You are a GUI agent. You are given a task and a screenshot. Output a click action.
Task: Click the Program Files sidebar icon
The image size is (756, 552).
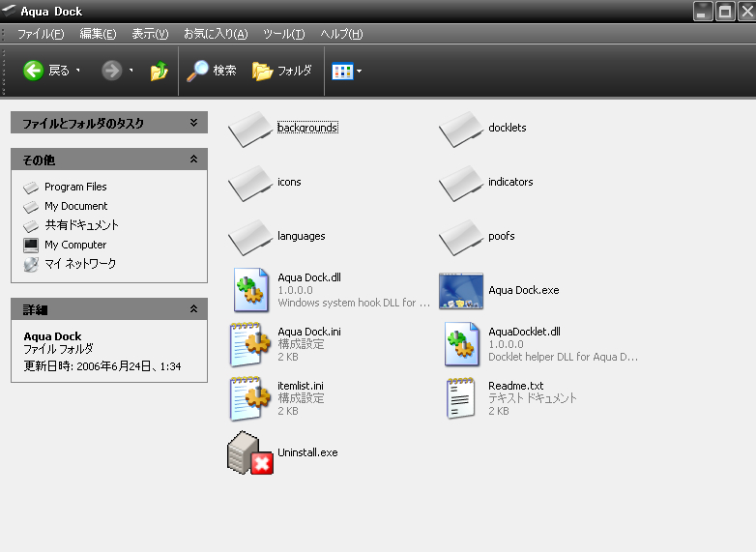click(x=31, y=187)
